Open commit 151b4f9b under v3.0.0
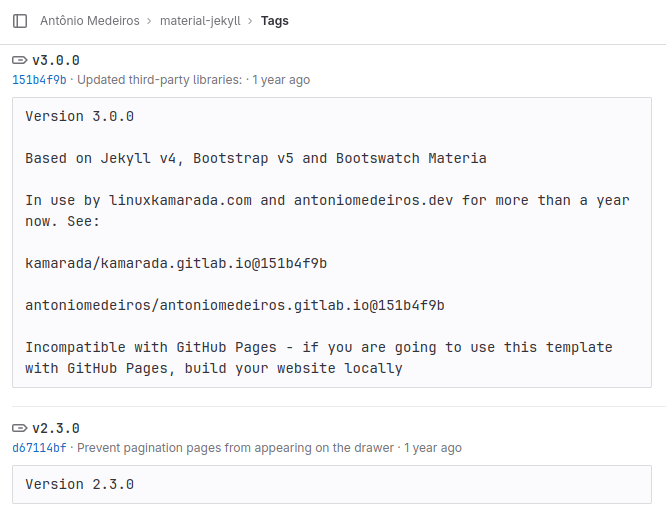The width and height of the screenshot is (666, 516). (x=39, y=80)
